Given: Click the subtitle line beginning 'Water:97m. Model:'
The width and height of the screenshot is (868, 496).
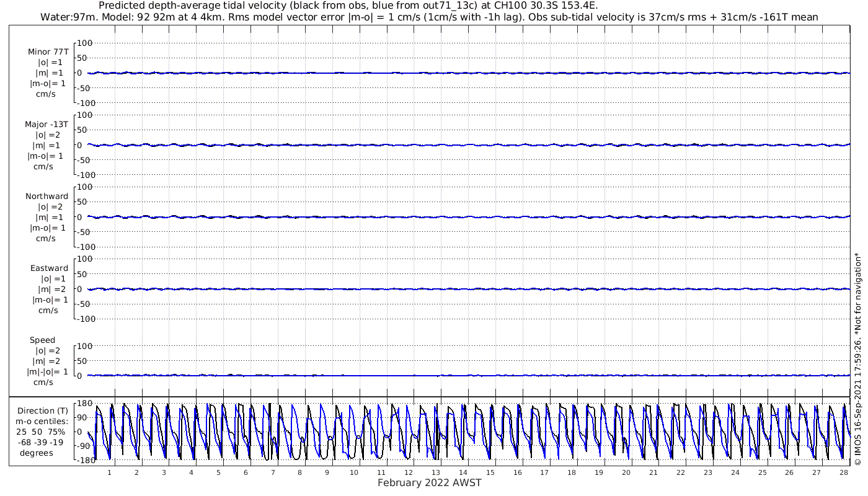Looking at the screenshot, I should coord(429,17).
